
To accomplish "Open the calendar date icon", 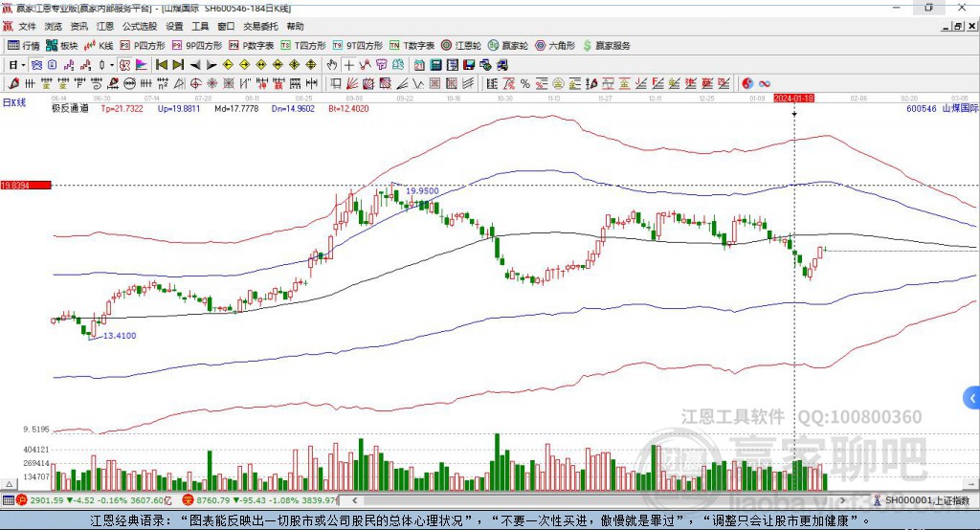I will pos(419,65).
